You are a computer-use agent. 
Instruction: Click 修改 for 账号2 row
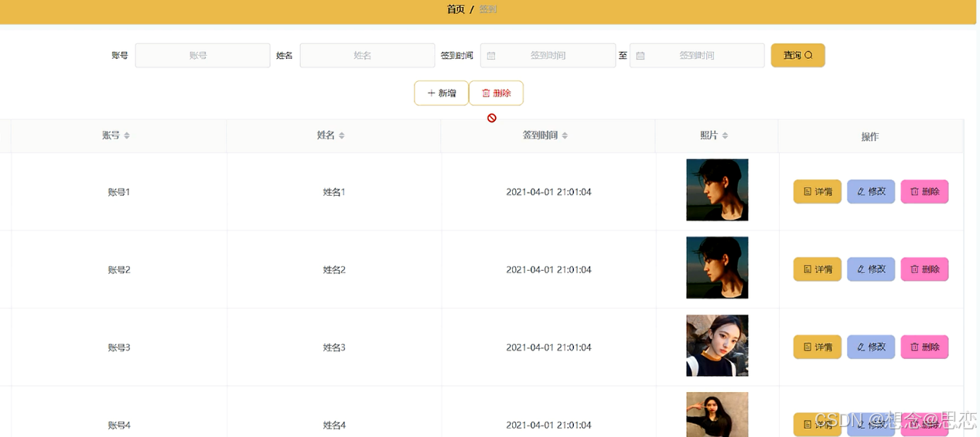point(871,269)
